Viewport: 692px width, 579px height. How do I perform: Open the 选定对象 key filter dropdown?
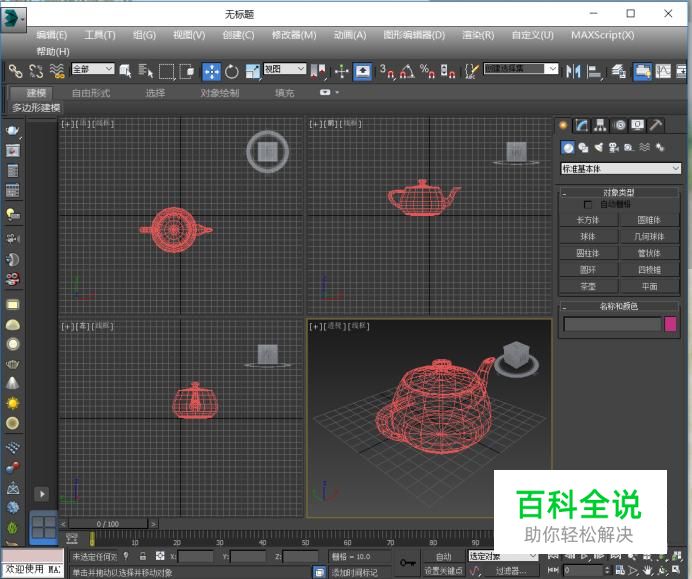(x=503, y=556)
